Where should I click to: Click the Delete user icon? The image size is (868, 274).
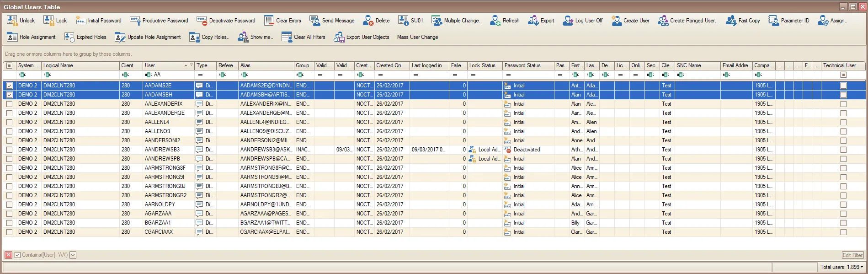tap(368, 20)
